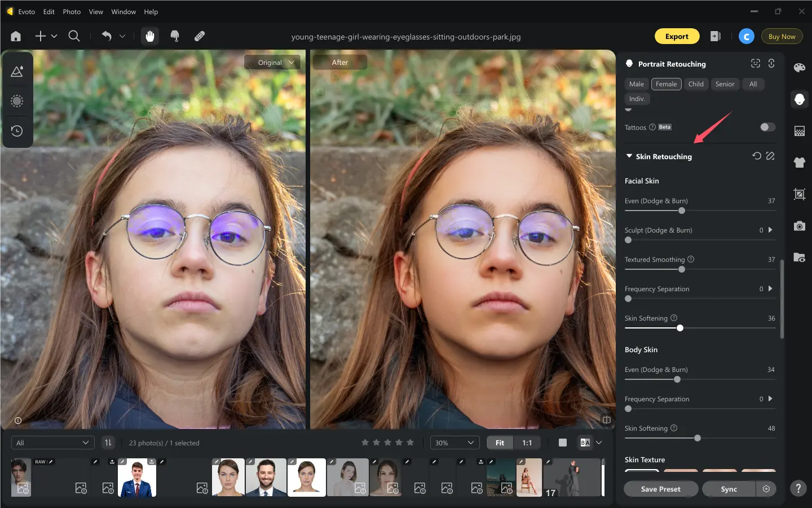Screen dimensions: 812x508
Task: Open the edit History clock icon
Action: coord(17,131)
